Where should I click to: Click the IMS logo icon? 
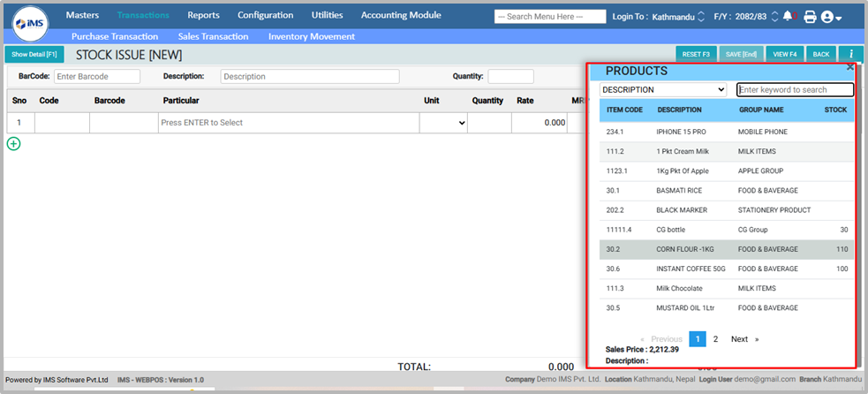[x=31, y=22]
